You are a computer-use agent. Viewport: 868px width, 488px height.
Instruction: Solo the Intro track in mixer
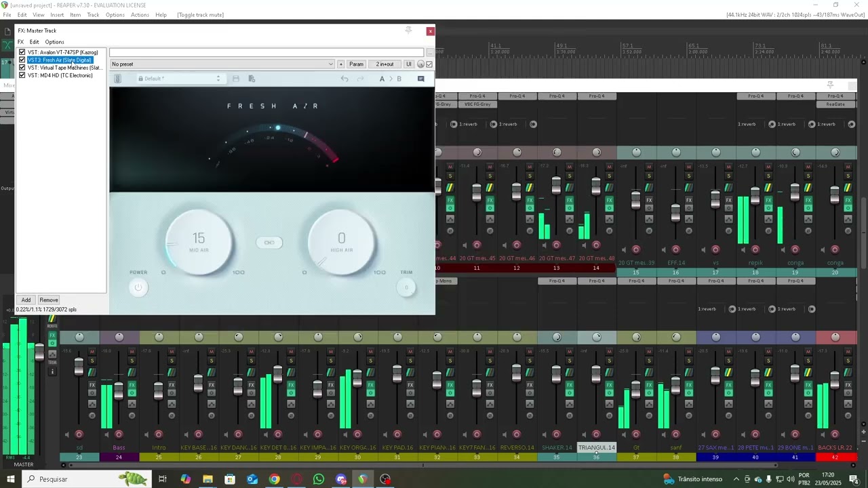coord(172,360)
